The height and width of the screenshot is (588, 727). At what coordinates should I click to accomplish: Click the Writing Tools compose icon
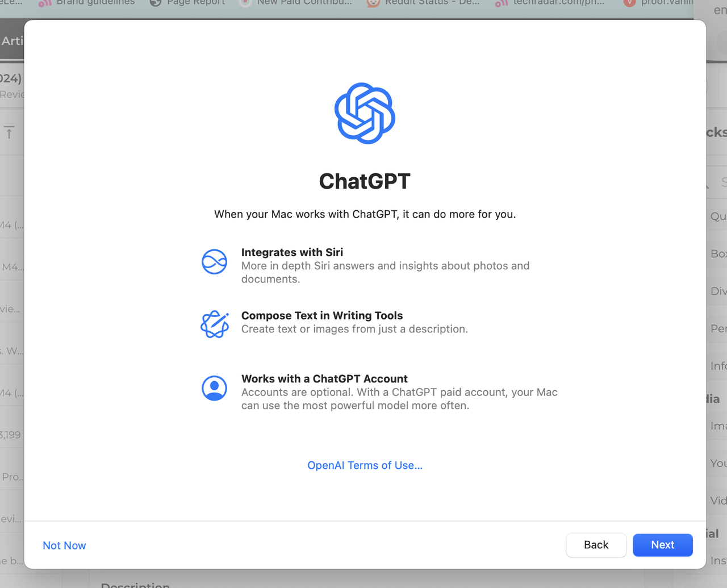tap(215, 324)
